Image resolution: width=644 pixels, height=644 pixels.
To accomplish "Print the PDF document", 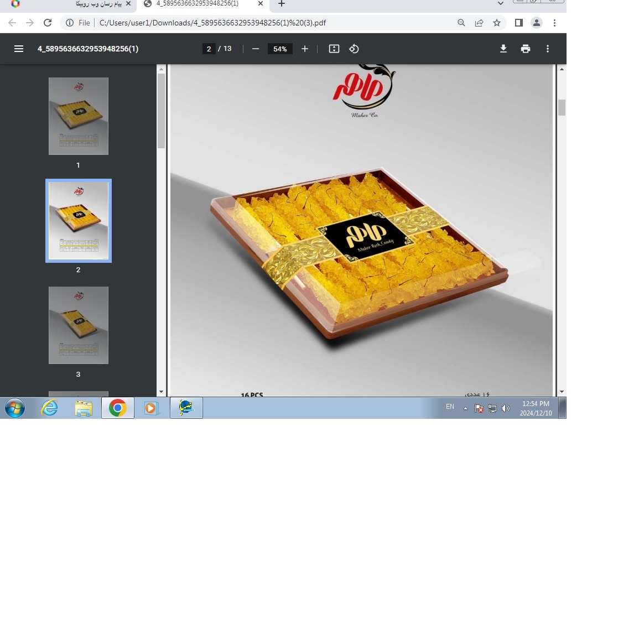I will pos(526,49).
